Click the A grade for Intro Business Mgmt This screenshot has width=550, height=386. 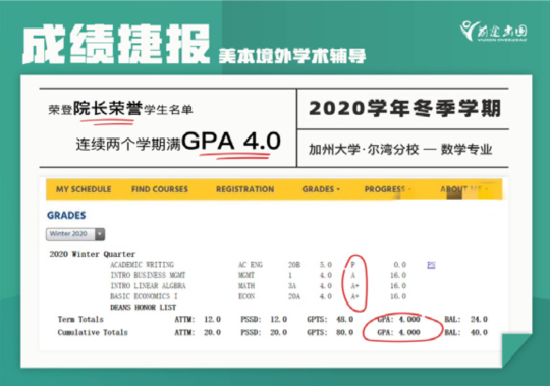[353, 275]
